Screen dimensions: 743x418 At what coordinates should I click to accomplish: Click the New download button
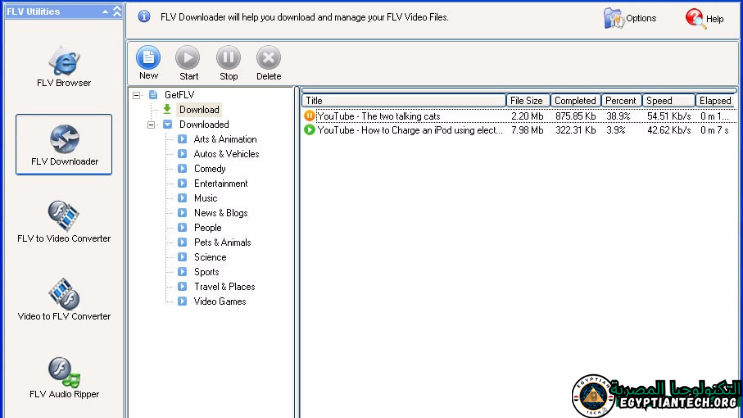click(148, 62)
